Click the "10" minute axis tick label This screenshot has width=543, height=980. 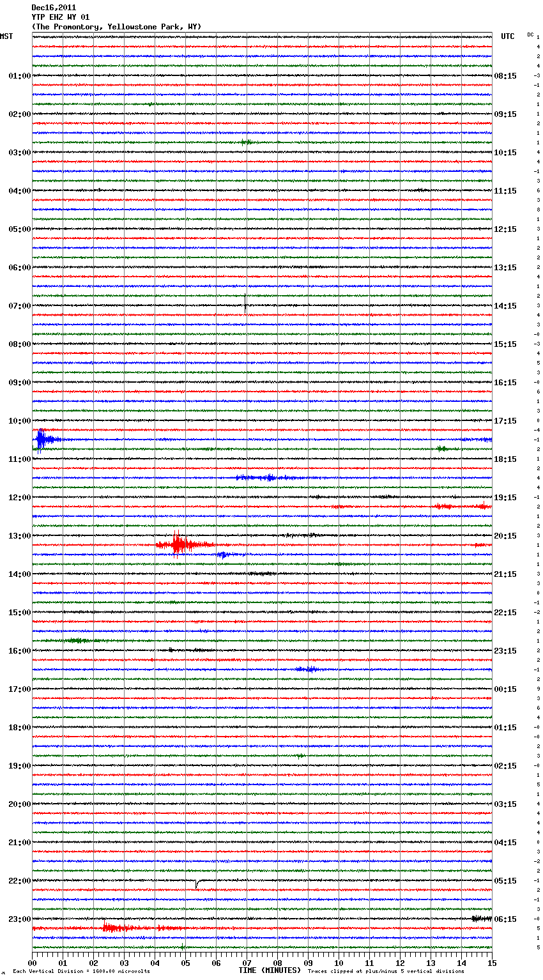339,963
